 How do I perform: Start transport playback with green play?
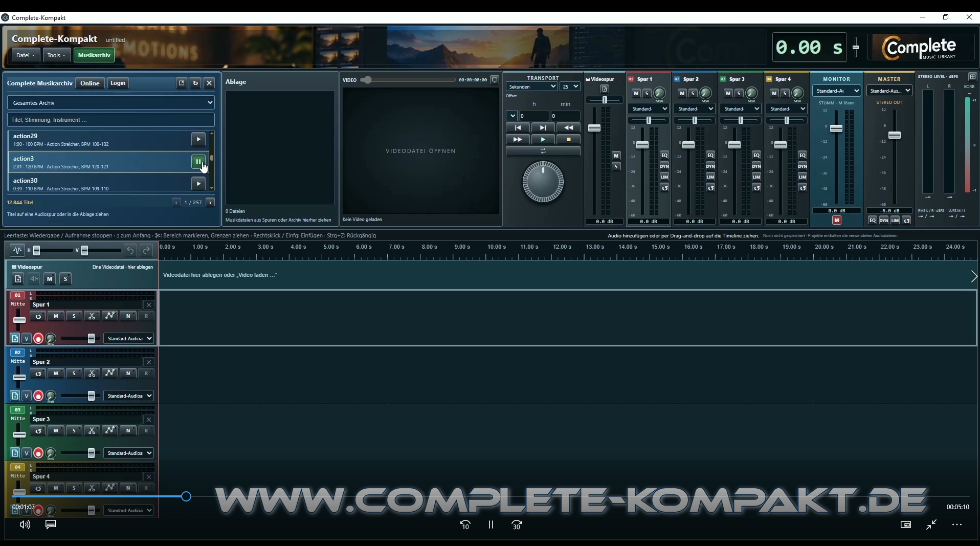[x=543, y=140]
